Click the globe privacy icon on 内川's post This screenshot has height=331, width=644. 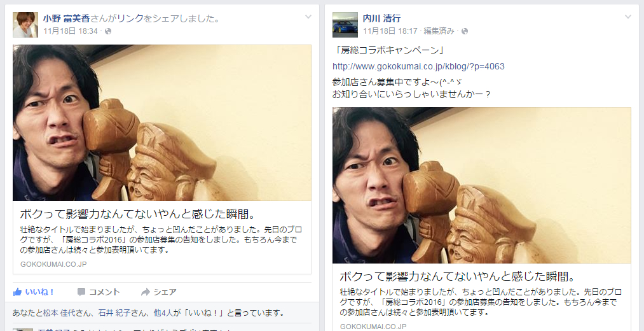point(465,31)
